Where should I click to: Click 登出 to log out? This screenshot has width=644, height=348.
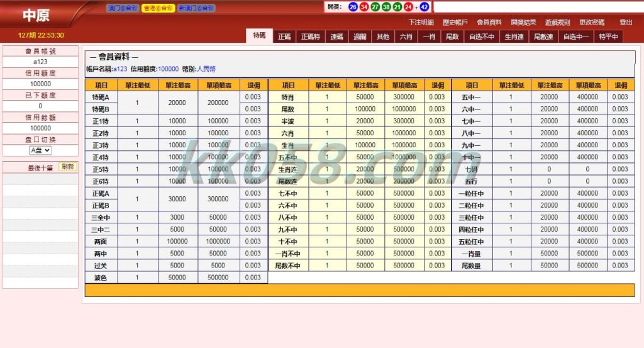pos(626,22)
